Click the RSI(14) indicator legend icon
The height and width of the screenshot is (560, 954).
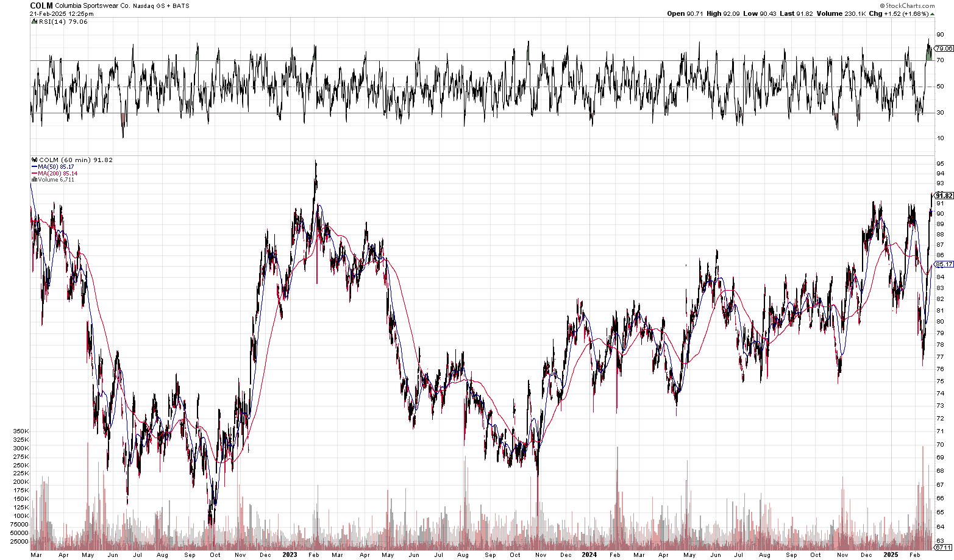click(x=34, y=22)
